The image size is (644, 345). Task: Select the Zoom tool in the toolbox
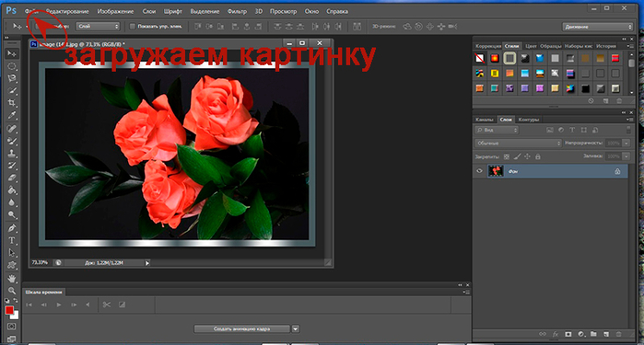pyautogui.click(x=11, y=291)
